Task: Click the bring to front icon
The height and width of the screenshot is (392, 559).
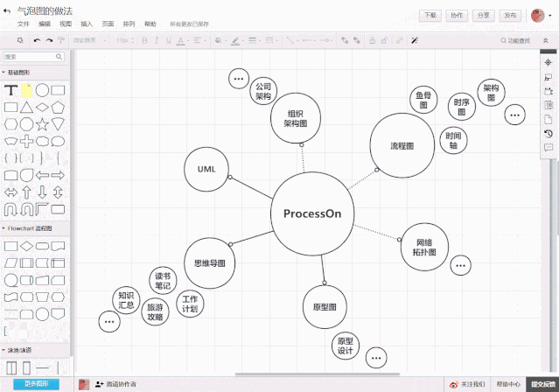Action: tap(345, 40)
